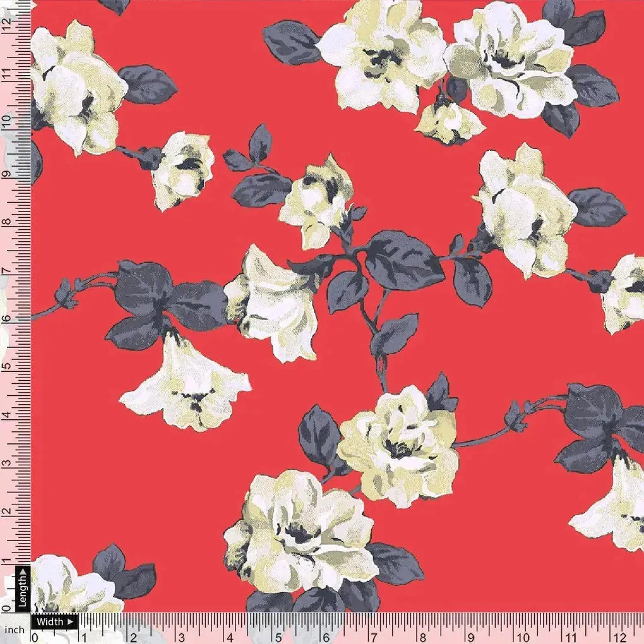Click the arrow beside the Length text

tap(23, 571)
